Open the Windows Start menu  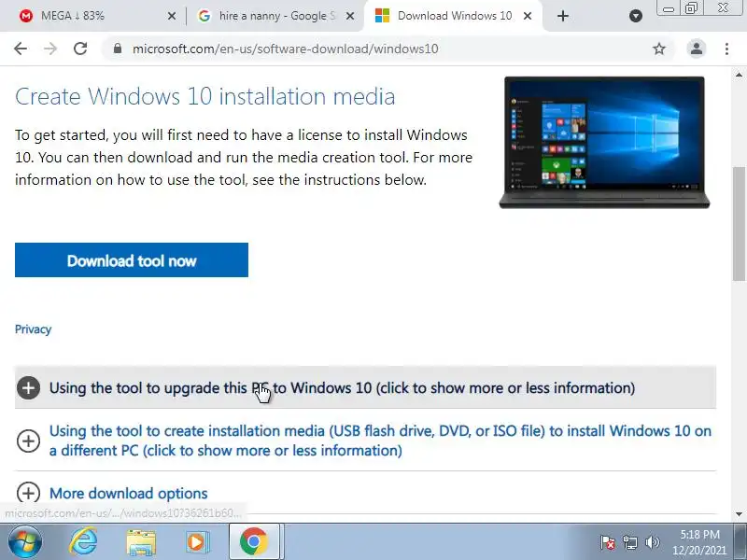point(25,542)
